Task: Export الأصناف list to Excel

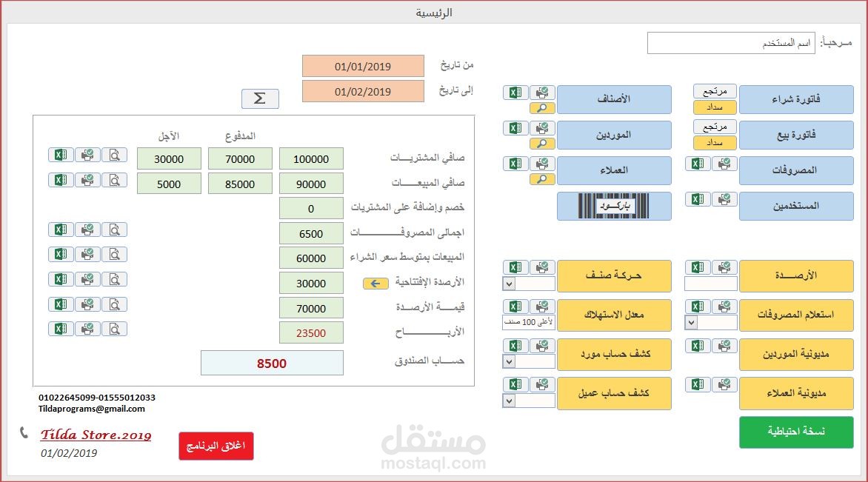Action: [x=515, y=93]
